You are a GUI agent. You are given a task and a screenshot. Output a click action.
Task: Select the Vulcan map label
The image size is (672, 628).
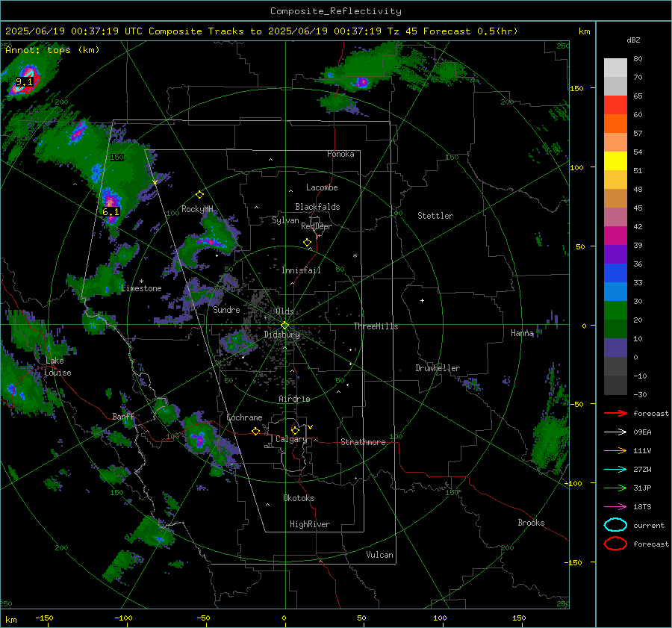[x=379, y=554]
